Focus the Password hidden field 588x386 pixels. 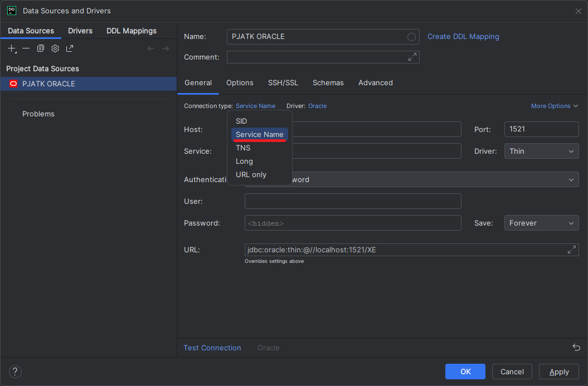click(x=353, y=223)
